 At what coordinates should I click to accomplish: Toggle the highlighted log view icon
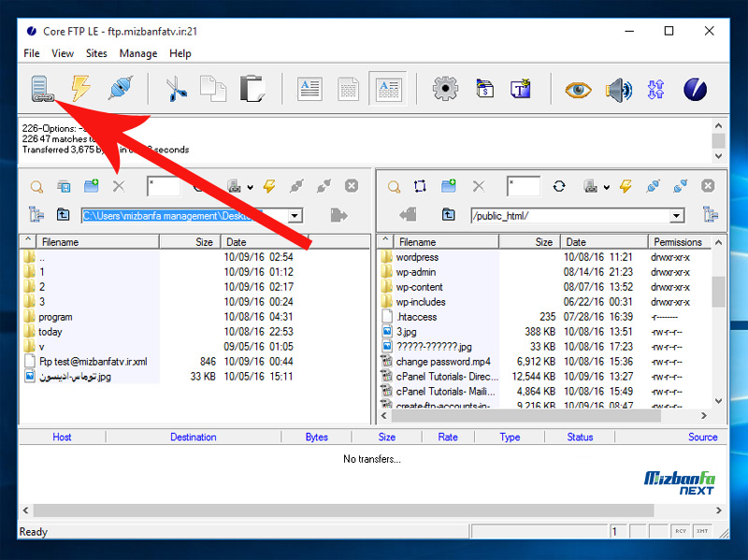point(388,89)
